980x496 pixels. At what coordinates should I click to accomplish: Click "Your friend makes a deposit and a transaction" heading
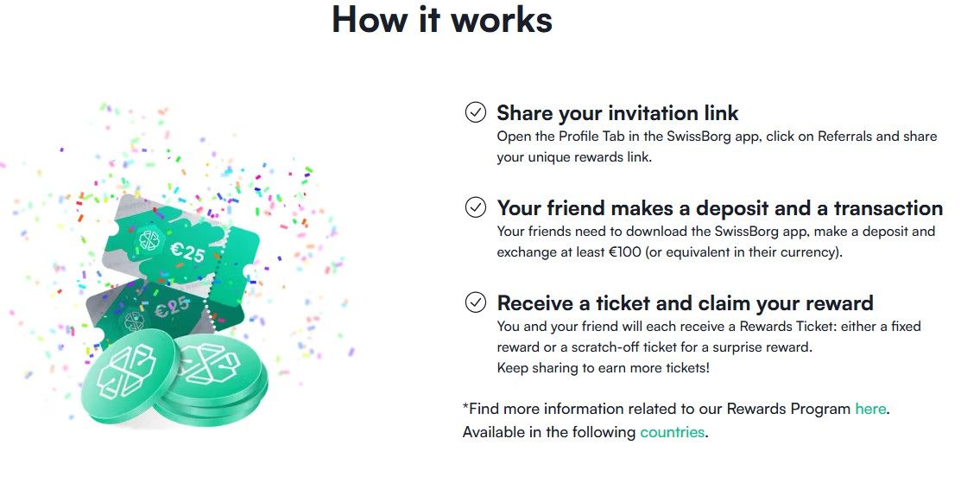click(719, 208)
